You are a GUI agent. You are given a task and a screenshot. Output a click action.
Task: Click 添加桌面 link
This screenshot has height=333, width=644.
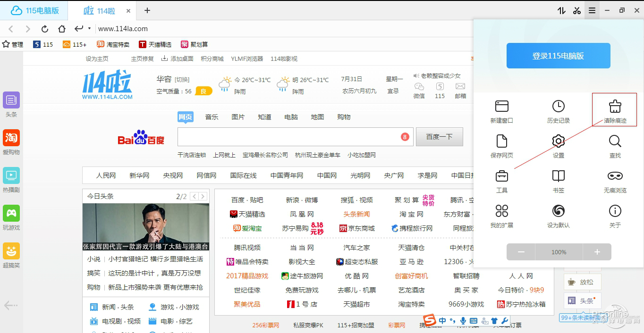[x=178, y=59]
